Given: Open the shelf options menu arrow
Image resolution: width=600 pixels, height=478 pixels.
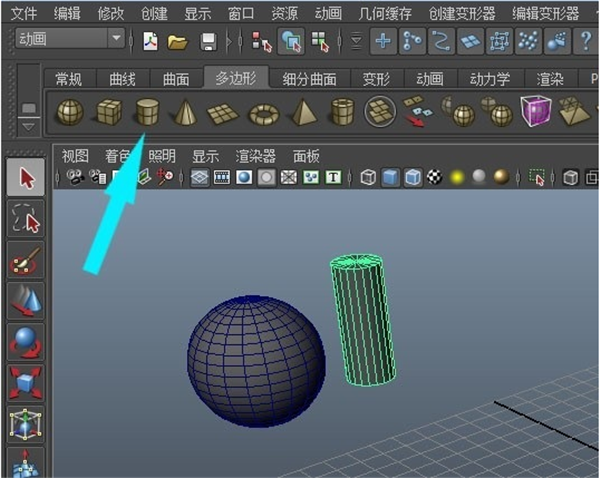Looking at the screenshot, I should 27,127.
